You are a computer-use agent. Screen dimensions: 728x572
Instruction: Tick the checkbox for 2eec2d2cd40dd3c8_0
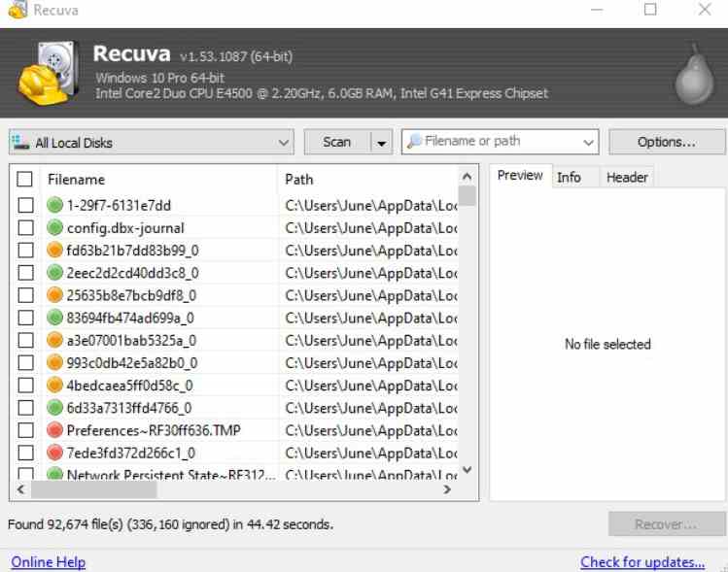click(25, 272)
